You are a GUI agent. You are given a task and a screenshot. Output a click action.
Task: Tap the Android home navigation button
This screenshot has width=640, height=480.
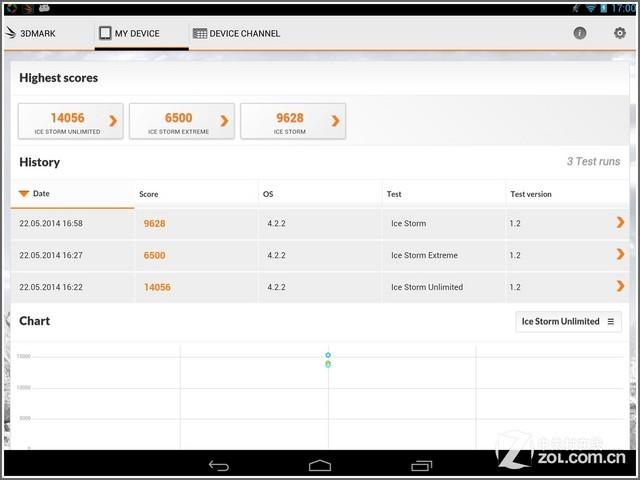tap(320, 465)
